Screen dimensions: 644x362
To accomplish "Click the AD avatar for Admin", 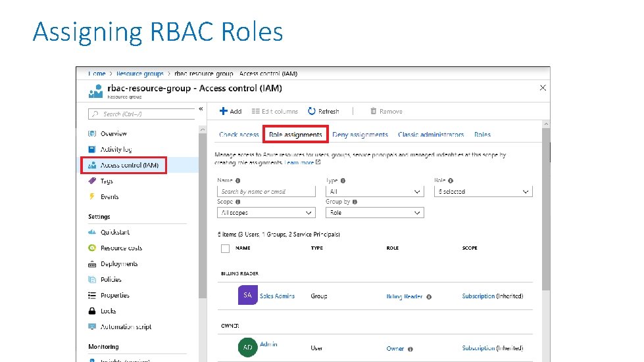I will [247, 348].
